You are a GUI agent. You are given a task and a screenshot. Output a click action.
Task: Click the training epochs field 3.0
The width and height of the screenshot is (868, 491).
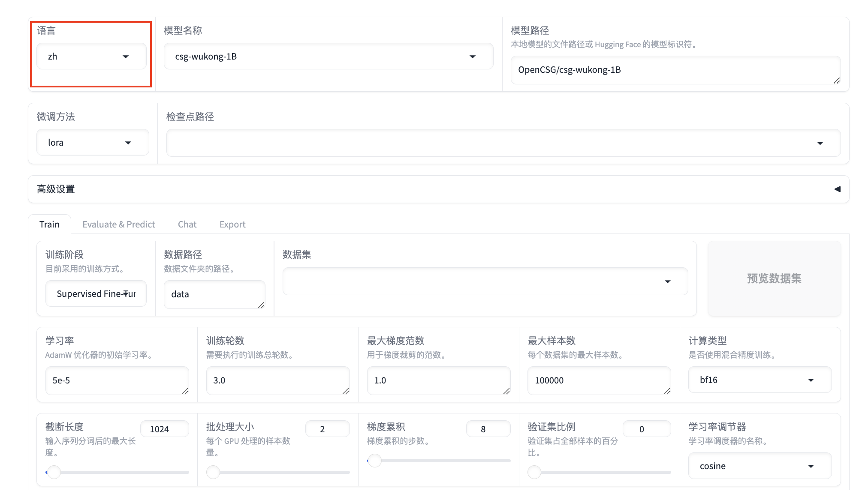tap(277, 380)
